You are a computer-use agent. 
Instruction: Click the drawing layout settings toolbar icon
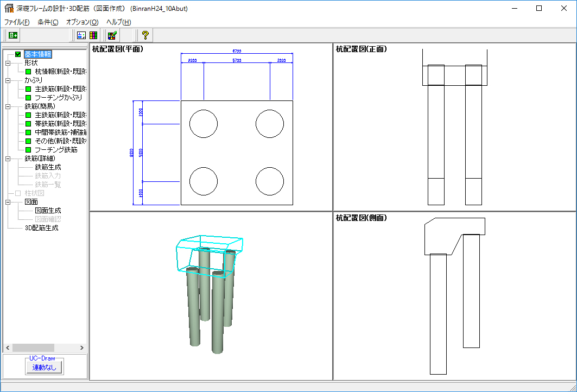[x=81, y=35]
